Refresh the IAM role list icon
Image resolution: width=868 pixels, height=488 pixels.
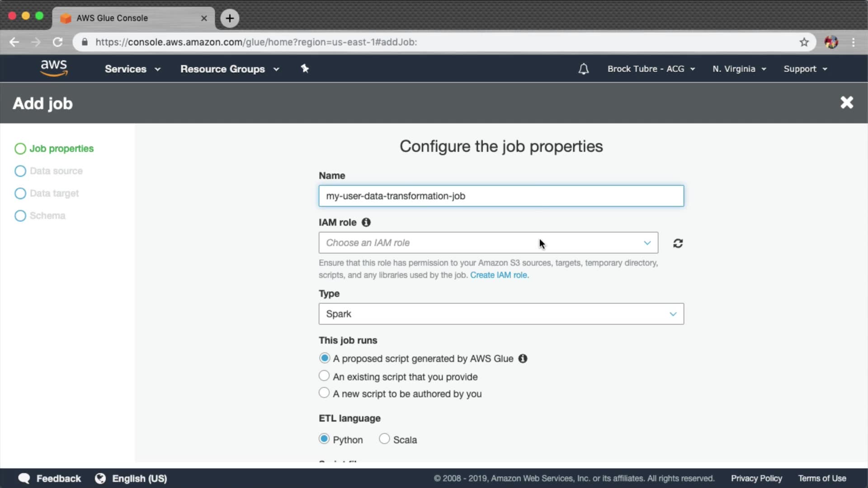[678, 244]
